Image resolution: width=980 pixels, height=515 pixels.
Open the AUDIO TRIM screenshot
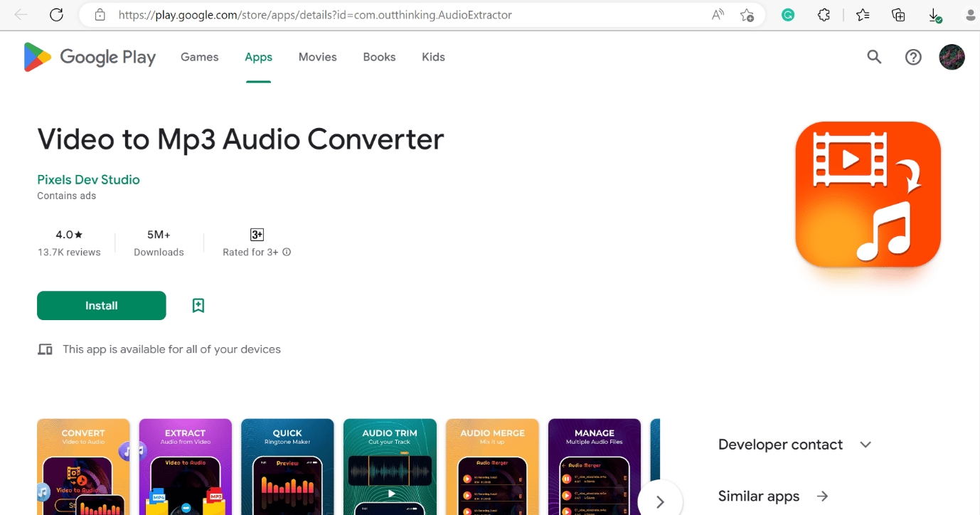pyautogui.click(x=390, y=467)
